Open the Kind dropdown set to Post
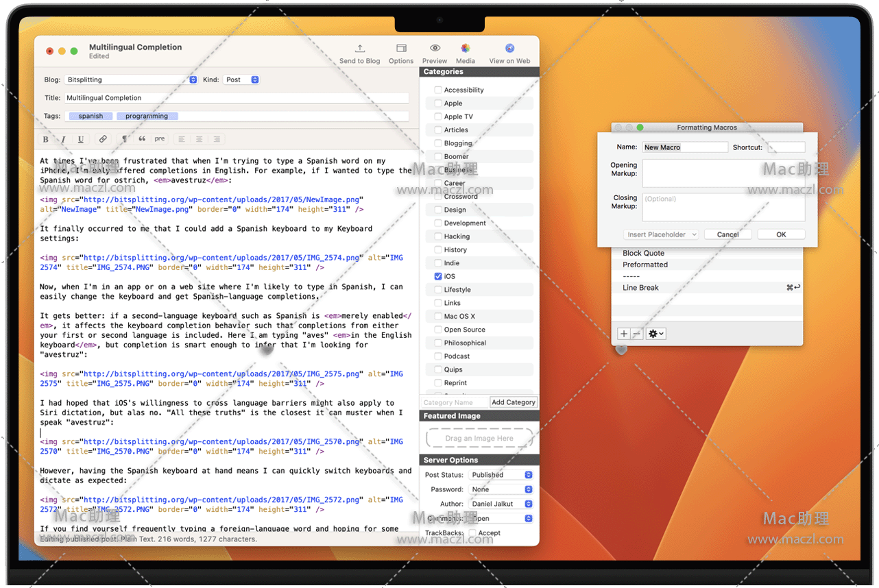 tap(241, 80)
